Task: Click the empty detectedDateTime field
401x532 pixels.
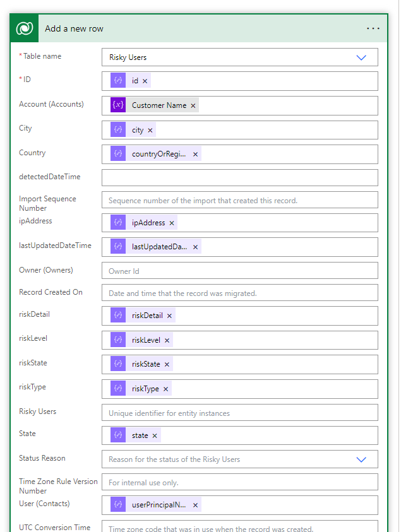Action: 239,177
